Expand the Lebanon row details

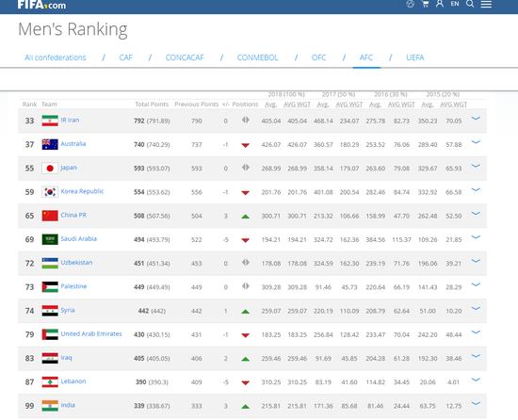(476, 380)
